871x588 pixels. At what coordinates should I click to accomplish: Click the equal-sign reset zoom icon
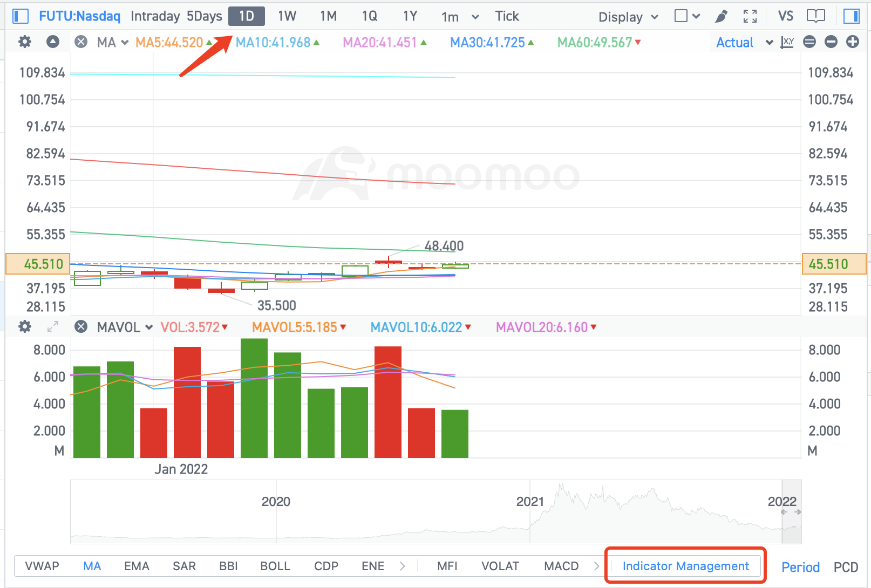tap(809, 42)
